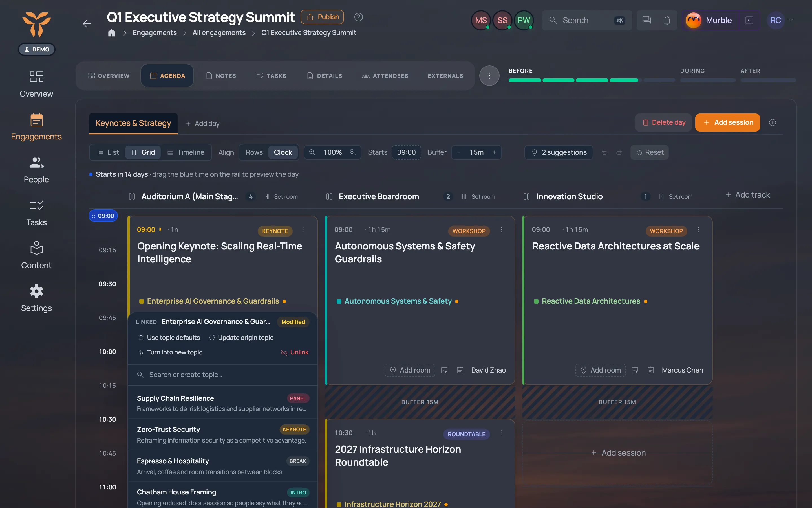
Task: Click the Search or create topic field
Action: tap(222, 375)
